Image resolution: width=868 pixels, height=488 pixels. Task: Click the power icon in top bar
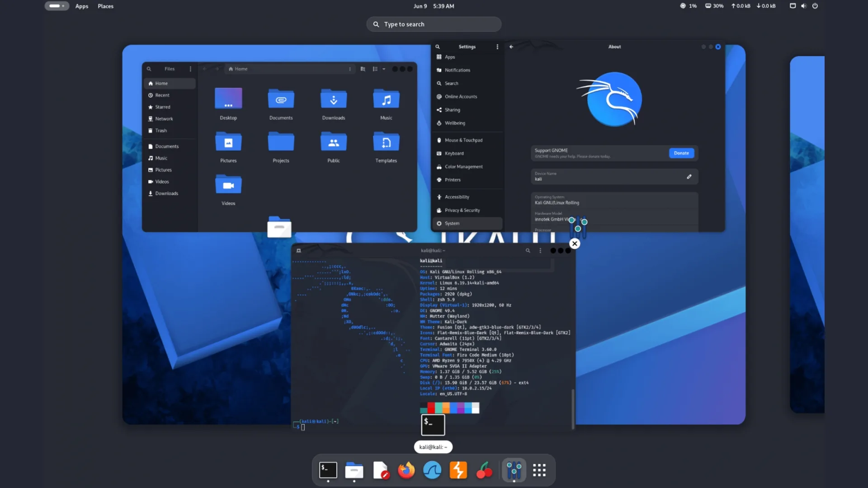tap(815, 6)
